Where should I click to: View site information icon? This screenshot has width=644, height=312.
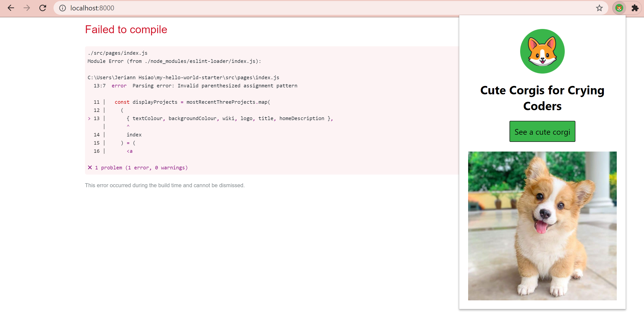62,8
